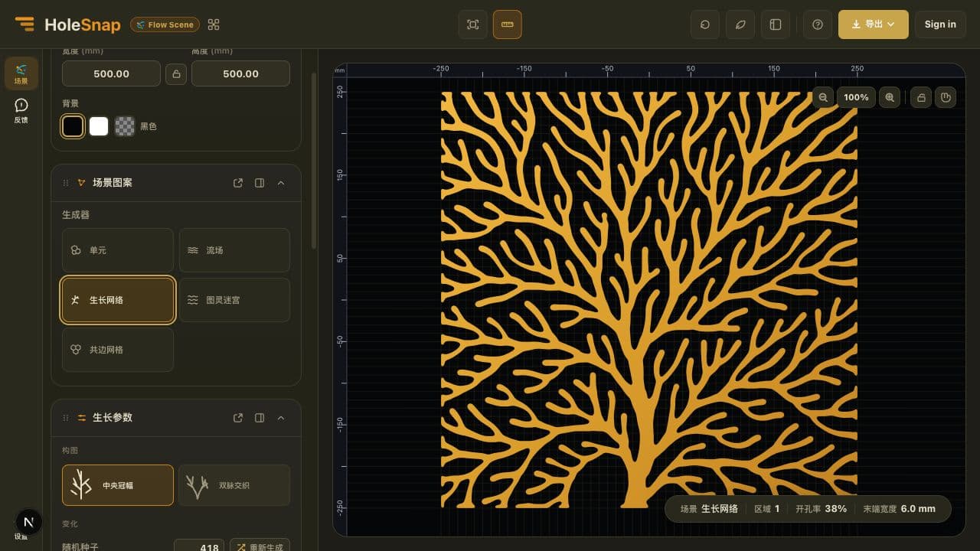Screen dimensions: 980x551
Task: Zoom in the canvas
Action: pos(890,97)
